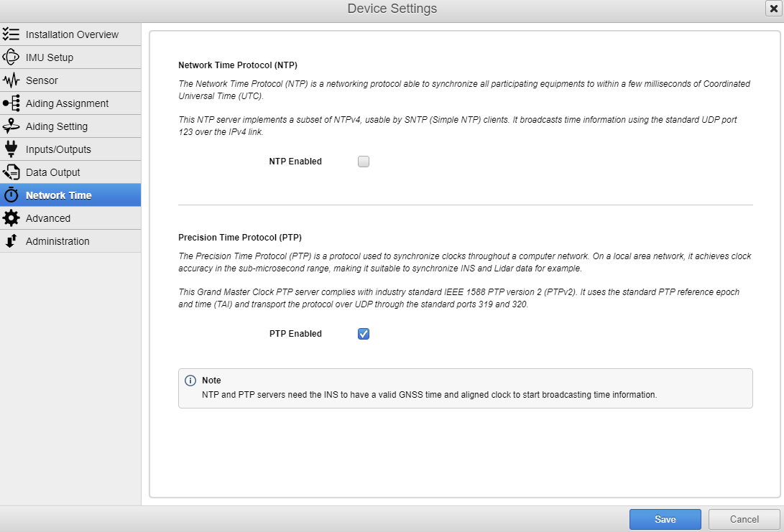Click the 'NTP Enabled' text label

click(295, 162)
